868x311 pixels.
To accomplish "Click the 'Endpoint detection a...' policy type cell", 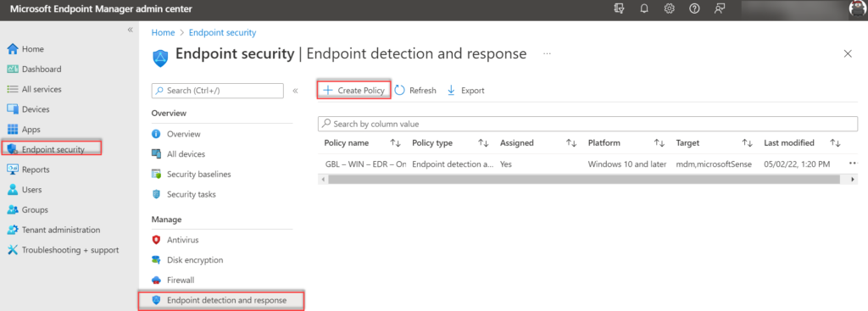I will coord(453,164).
